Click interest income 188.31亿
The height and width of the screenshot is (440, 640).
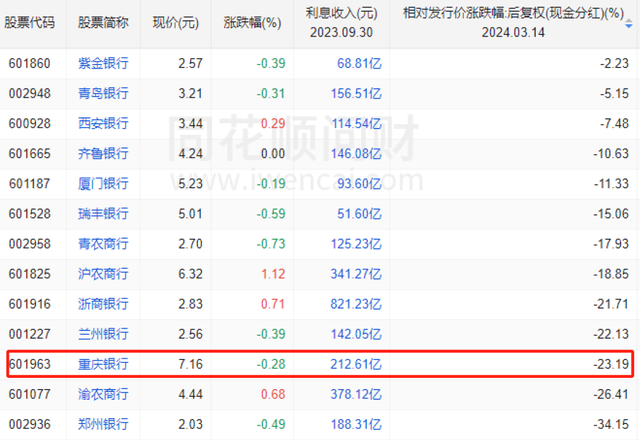point(356,424)
